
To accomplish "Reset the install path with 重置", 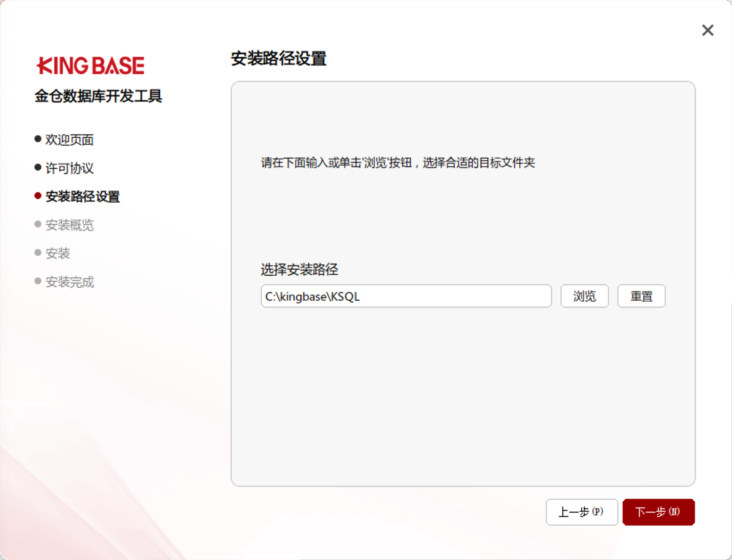I will click(x=641, y=296).
